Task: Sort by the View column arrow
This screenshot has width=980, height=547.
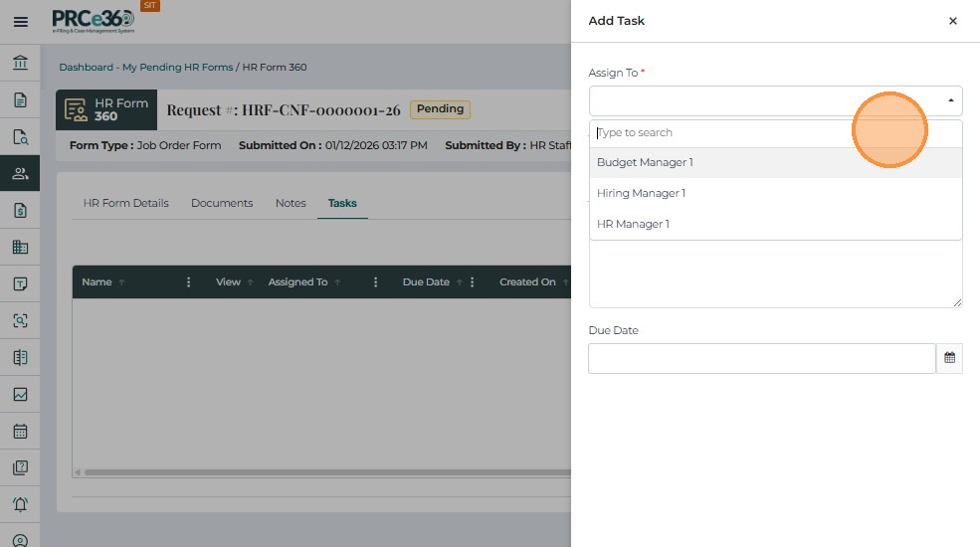Action: point(250,282)
